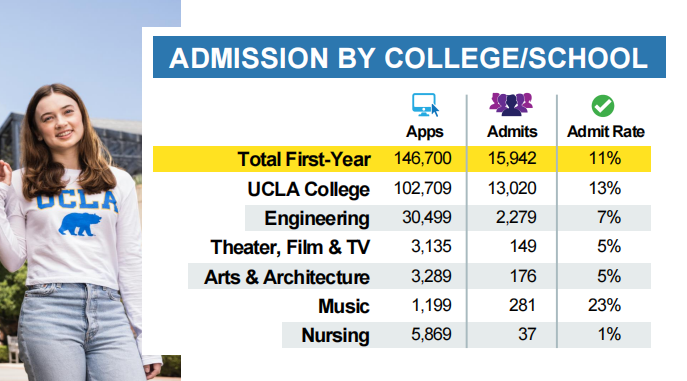The image size is (687, 381).
Task: Select the Apps column header
Action: 425,131
